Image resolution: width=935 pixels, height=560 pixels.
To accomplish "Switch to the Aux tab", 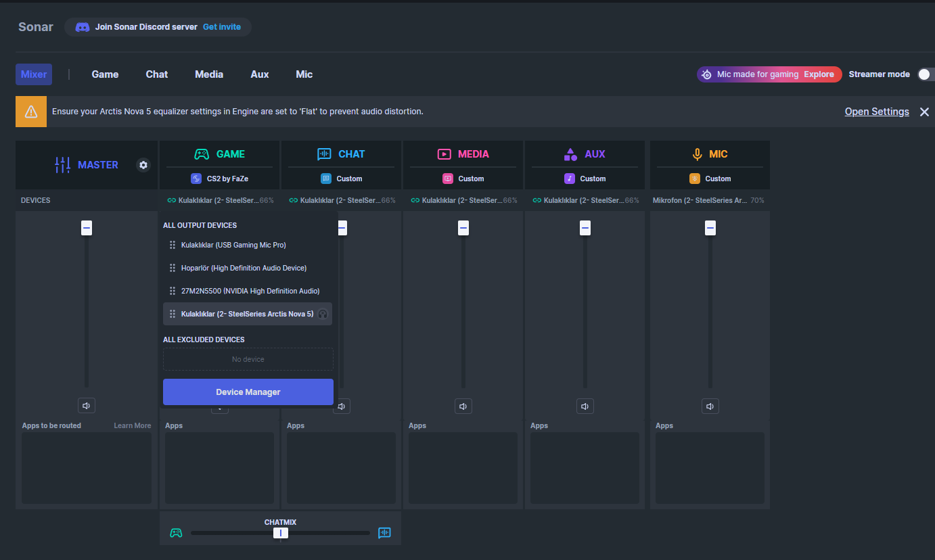I will coord(260,74).
